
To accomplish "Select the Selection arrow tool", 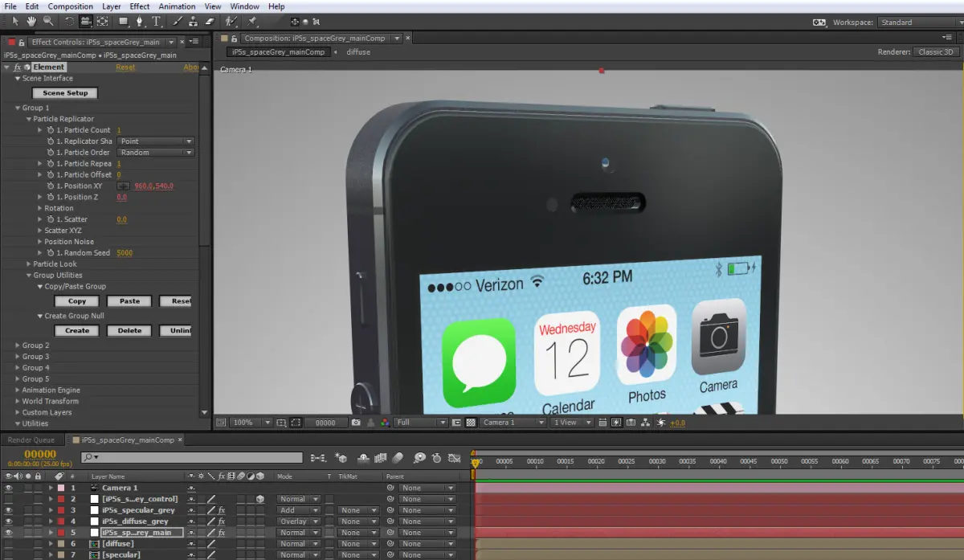I will [x=15, y=22].
